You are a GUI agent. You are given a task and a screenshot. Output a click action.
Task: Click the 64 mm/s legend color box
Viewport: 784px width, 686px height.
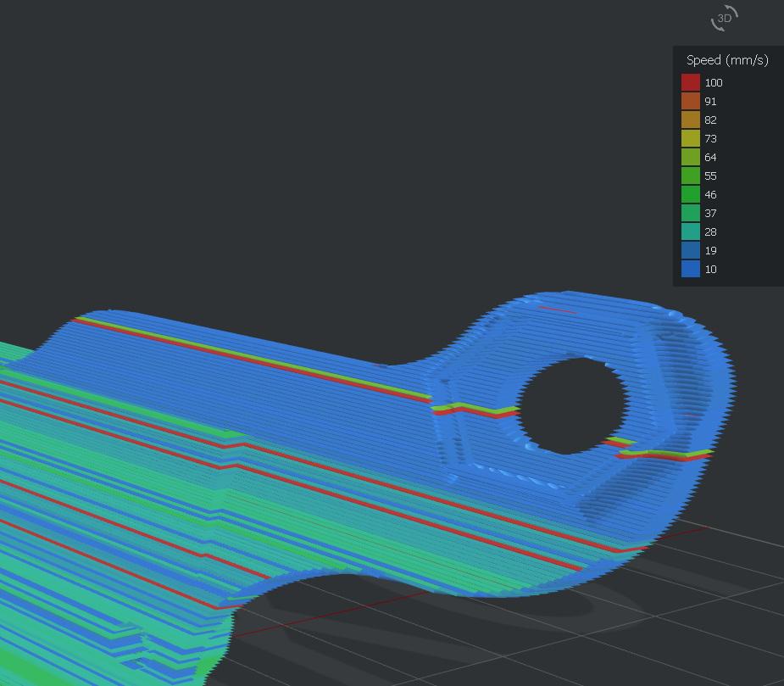point(691,157)
